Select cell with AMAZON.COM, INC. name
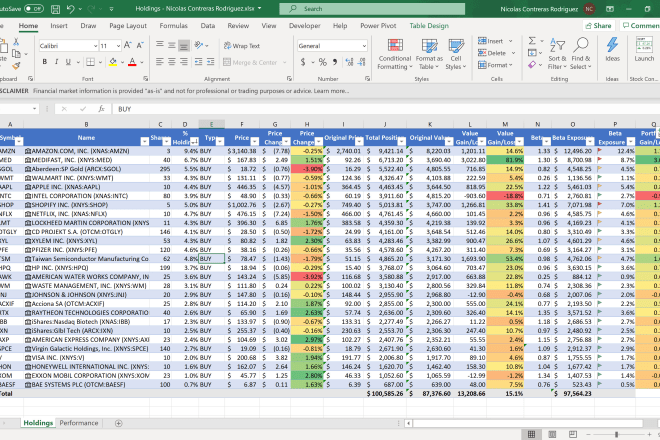The width and height of the screenshot is (660, 440). coord(86,151)
